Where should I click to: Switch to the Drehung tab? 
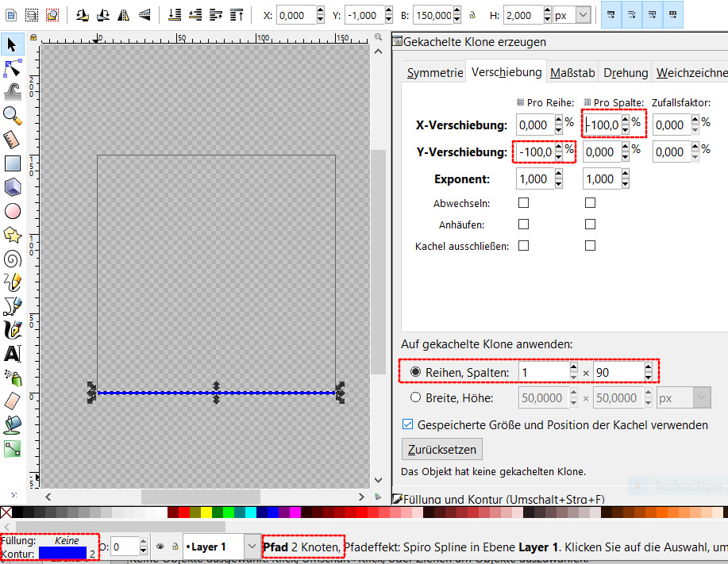626,73
